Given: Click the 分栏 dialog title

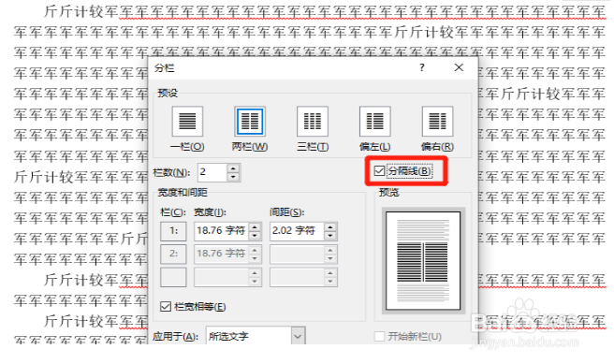Looking at the screenshot, I should pos(164,68).
